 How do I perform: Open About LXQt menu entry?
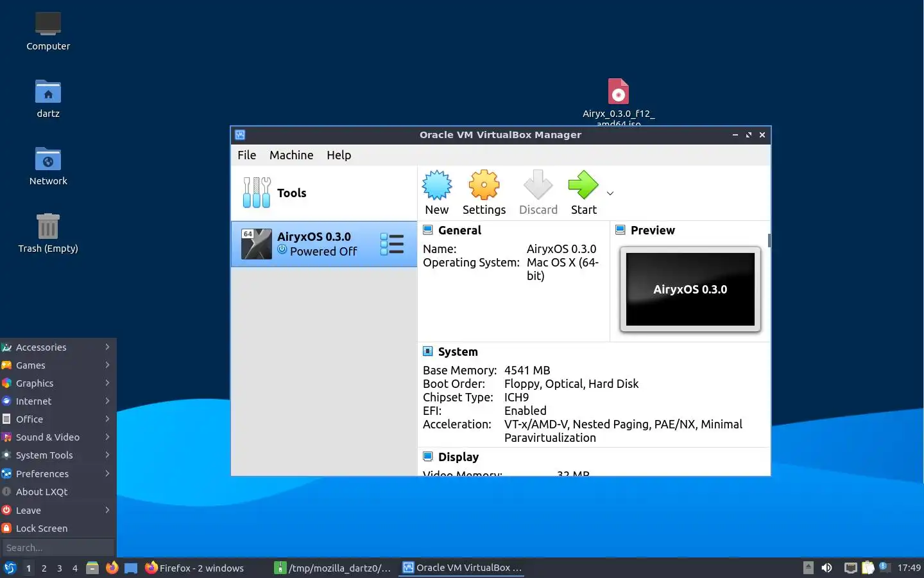[x=58, y=491]
